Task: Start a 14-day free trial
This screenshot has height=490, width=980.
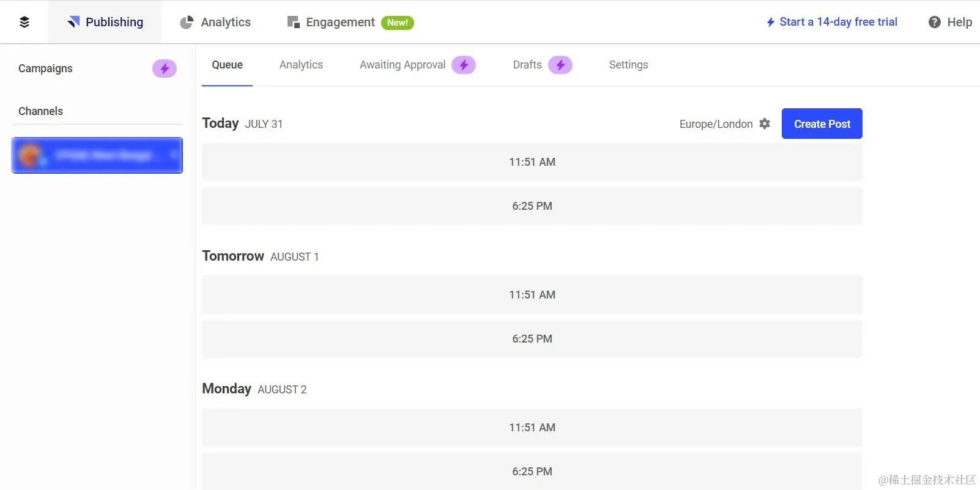Action: (832, 22)
